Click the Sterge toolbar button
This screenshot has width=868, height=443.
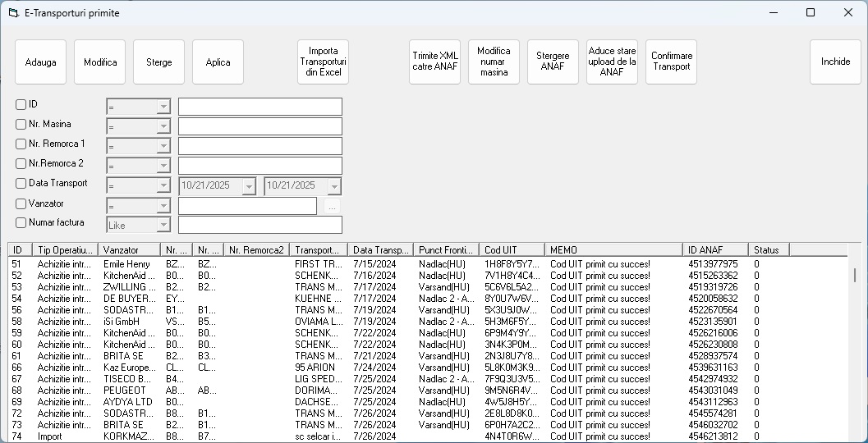click(158, 62)
